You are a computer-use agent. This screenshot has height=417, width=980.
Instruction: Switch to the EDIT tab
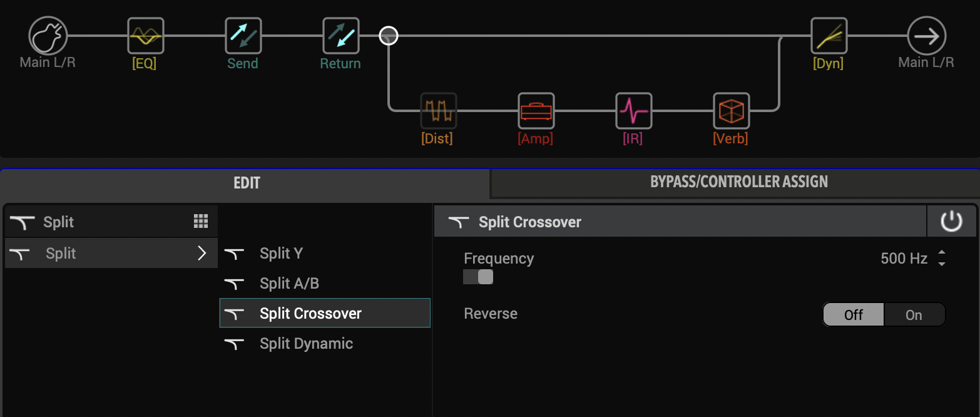click(x=247, y=183)
